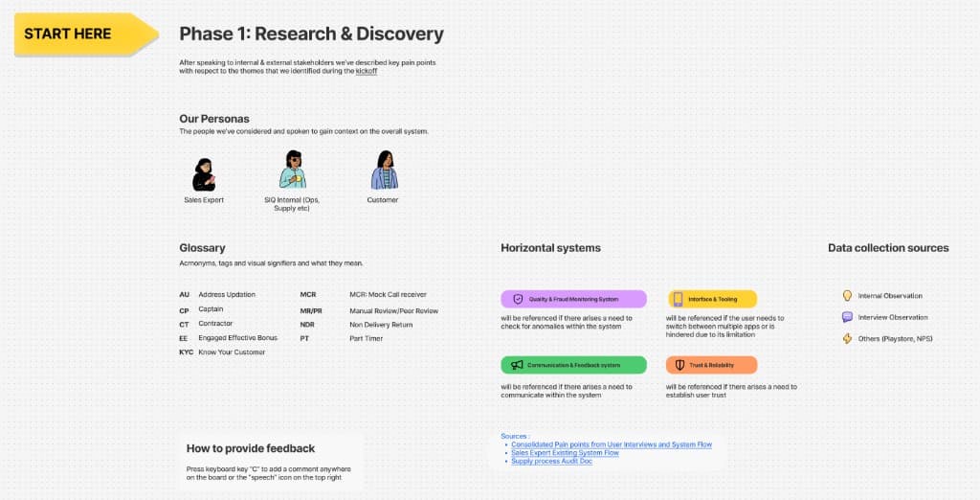Click the Sales Expert persona caption
980x500 pixels.
click(x=204, y=200)
